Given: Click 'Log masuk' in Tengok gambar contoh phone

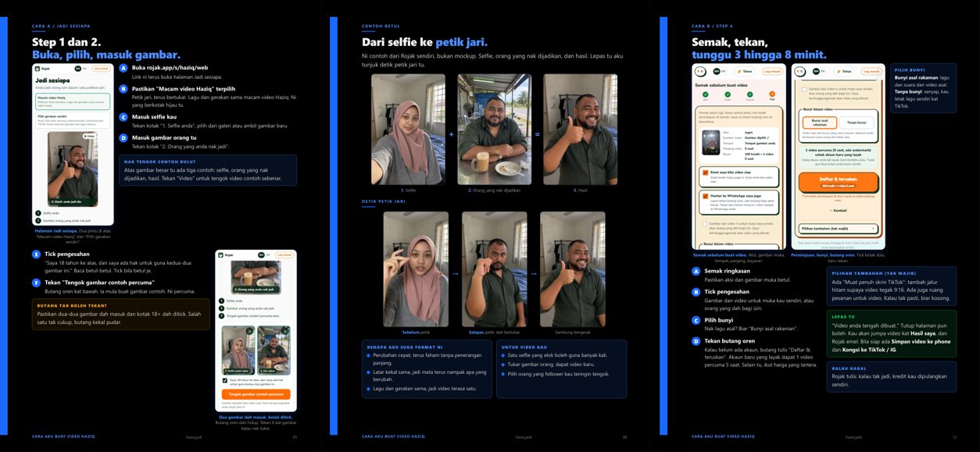Looking at the screenshot, I should point(284,254).
